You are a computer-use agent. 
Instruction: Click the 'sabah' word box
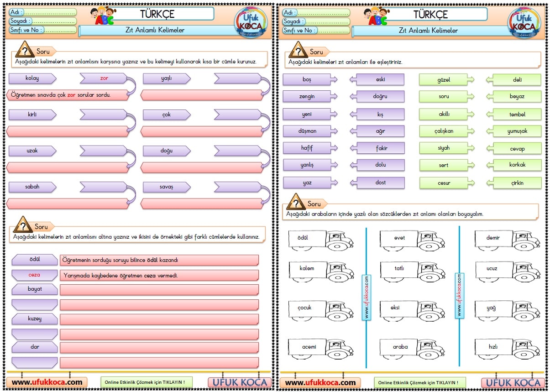tap(32, 187)
